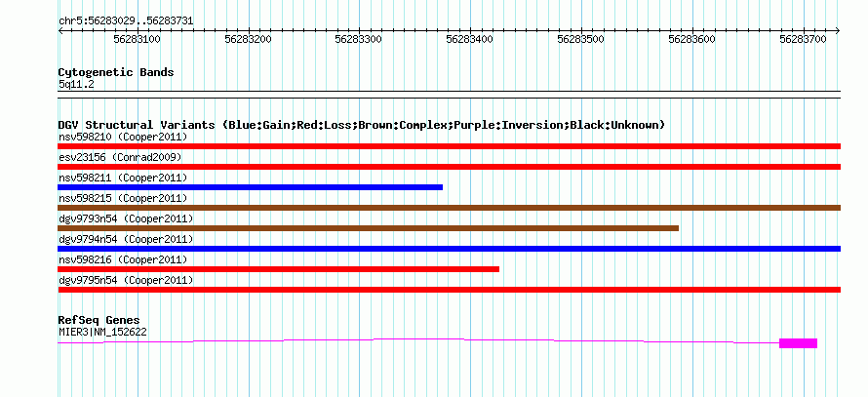
Task: Select the blue gain bar under nsv598211
Action: click(x=251, y=187)
